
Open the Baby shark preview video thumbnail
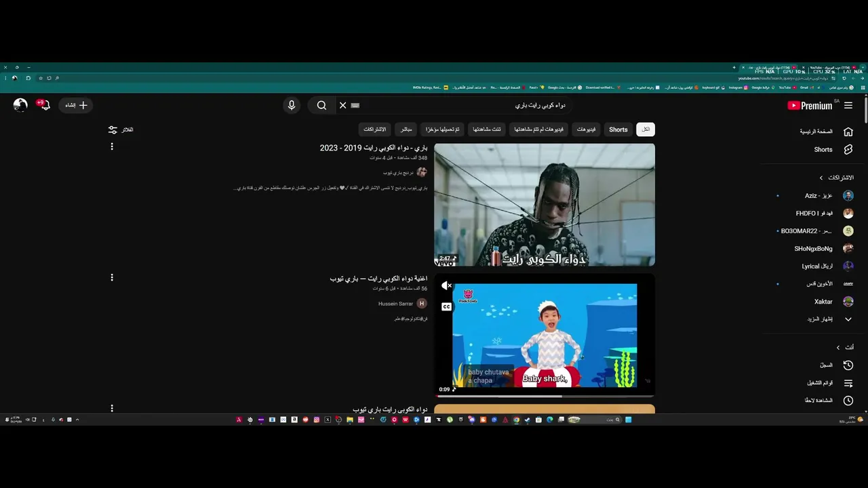pos(545,335)
